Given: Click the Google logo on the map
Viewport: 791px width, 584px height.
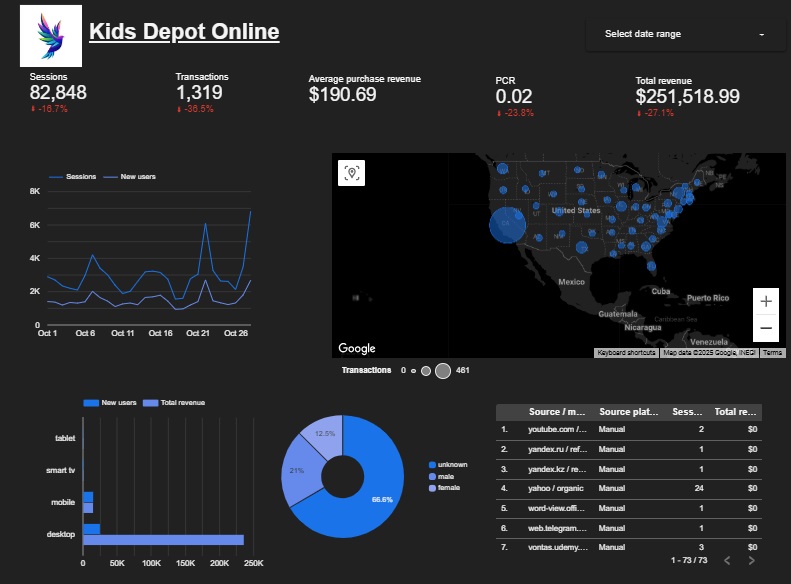Looking at the screenshot, I should click(357, 348).
